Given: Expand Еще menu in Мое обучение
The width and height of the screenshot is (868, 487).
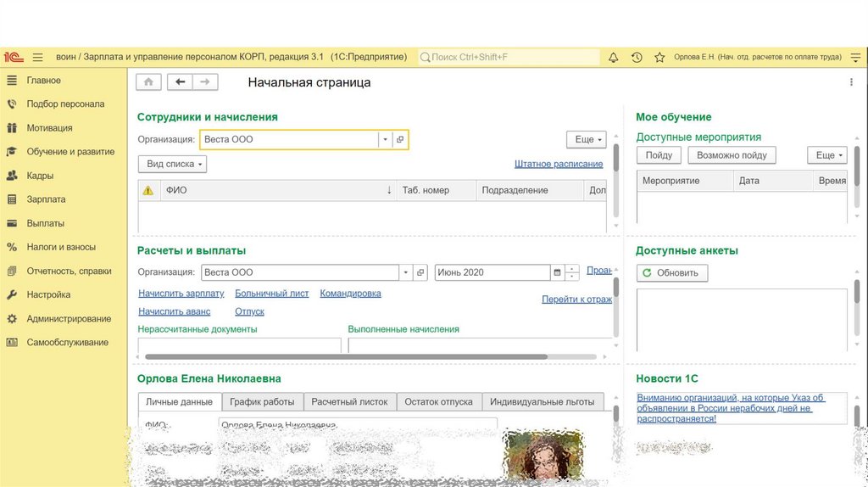Looking at the screenshot, I should click(x=826, y=155).
